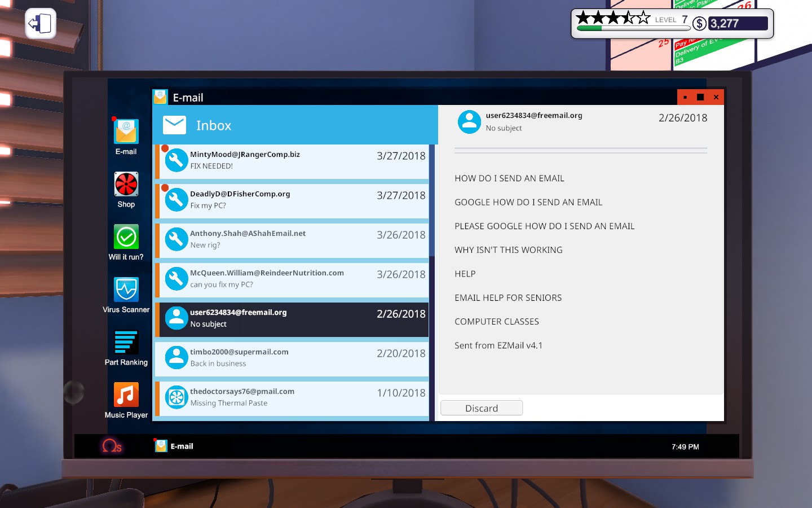This screenshot has width=812, height=508.
Task: Minimize the E-mail window
Action: (x=685, y=97)
